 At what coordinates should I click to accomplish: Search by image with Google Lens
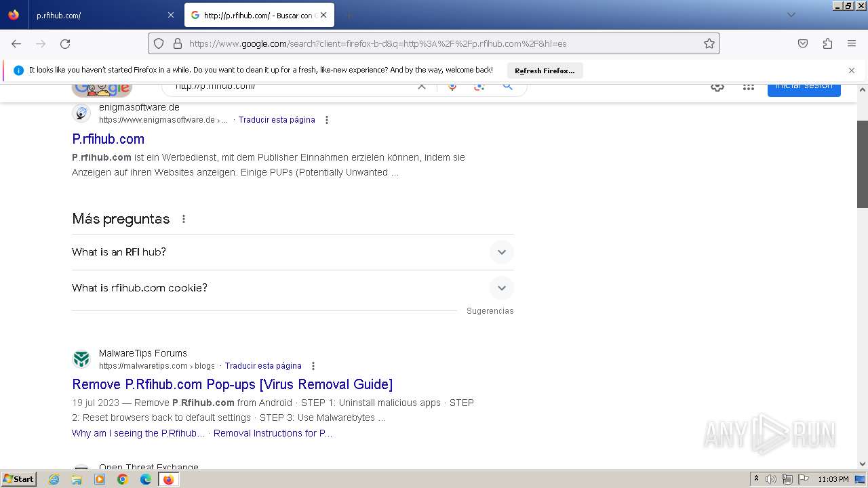click(479, 86)
